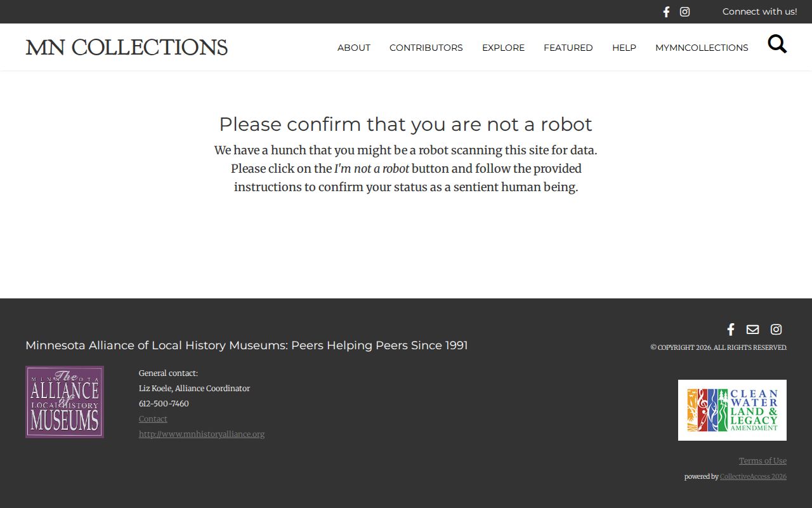Visit the mnhistoryalliance.org link
The height and width of the screenshot is (508, 812).
coord(202,434)
